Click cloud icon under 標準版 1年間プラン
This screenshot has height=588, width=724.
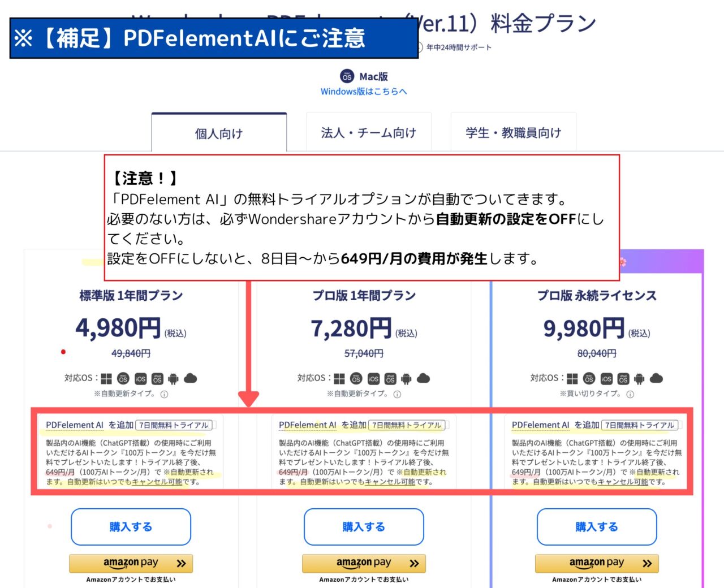(191, 378)
